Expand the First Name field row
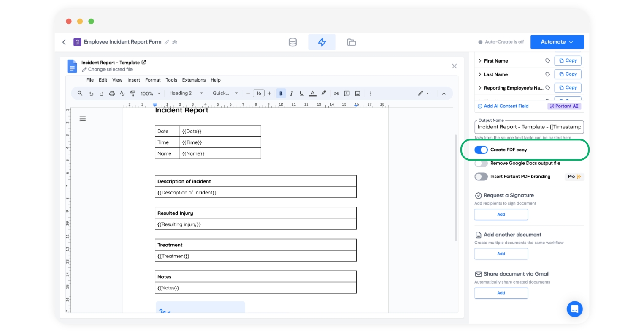Image resolution: width=644 pixels, height=333 pixels. pos(480,61)
